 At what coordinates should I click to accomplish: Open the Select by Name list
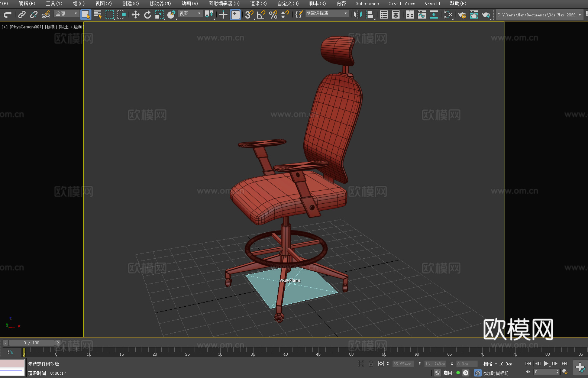pos(98,14)
